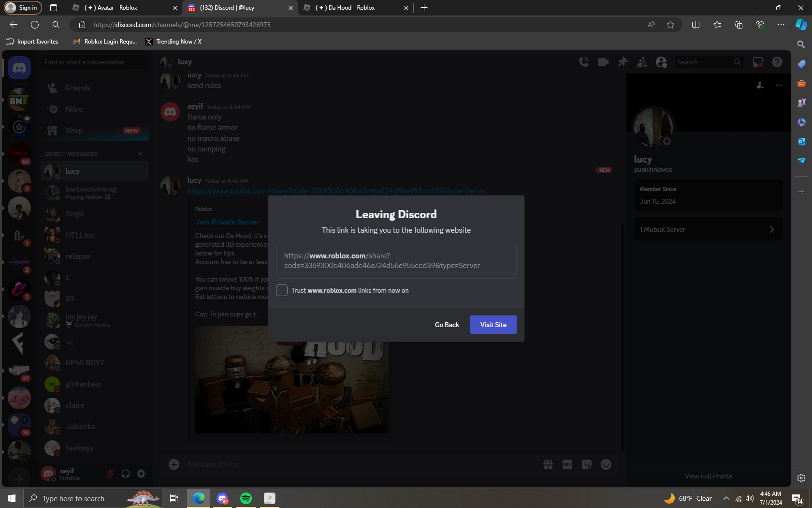This screenshot has height=508, width=812.
Task: Open Discord user settings gear
Action: (141, 474)
